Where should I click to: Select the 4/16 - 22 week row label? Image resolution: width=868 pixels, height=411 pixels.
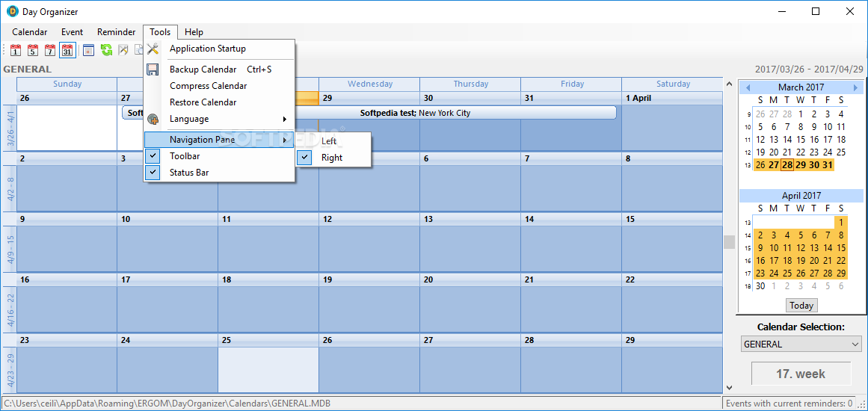pyautogui.click(x=9, y=309)
